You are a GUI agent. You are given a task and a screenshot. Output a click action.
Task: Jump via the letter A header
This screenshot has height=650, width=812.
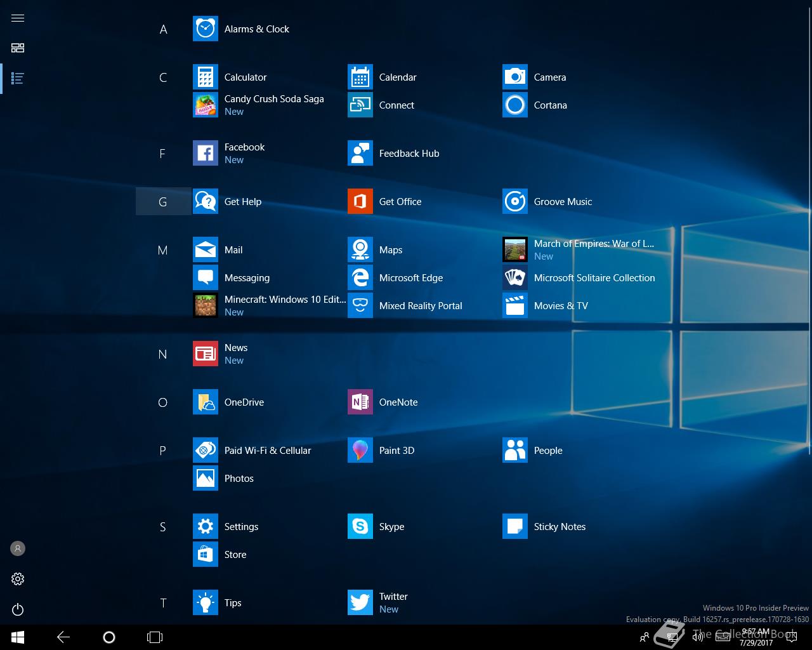coord(163,29)
